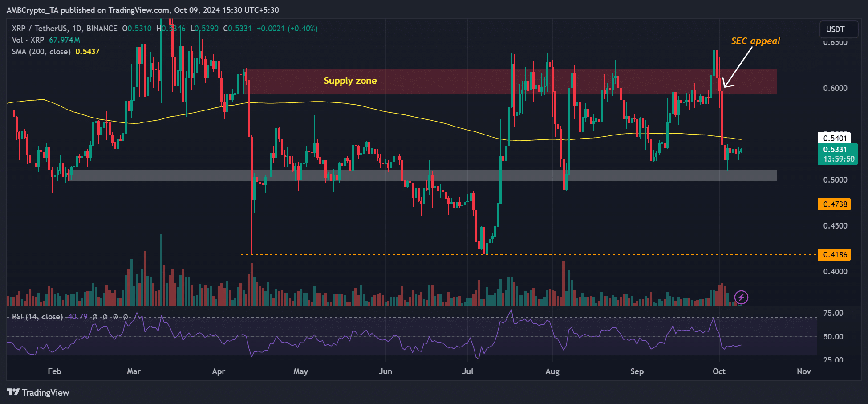Click the 0.4500 price scale value
This screenshot has height=404, width=868.
click(x=836, y=226)
